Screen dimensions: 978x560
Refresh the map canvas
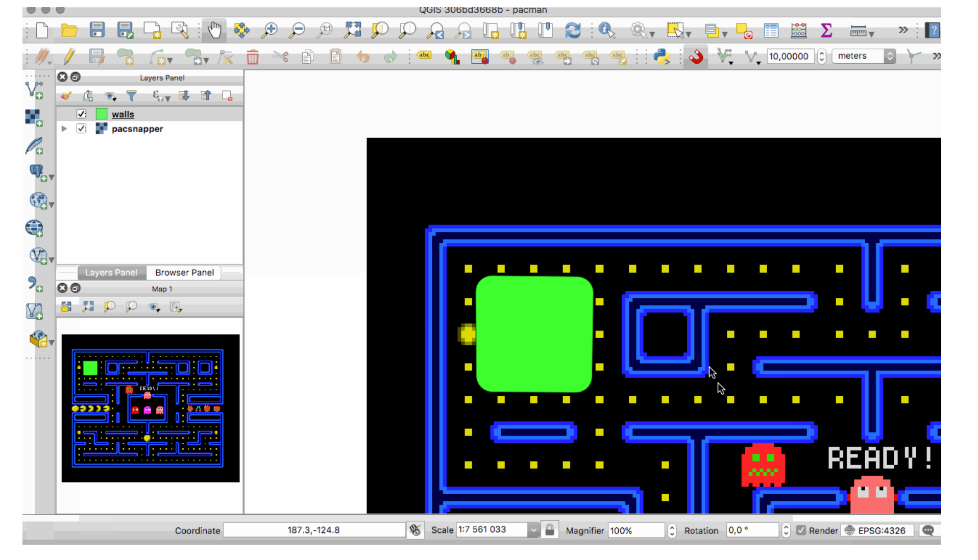(573, 31)
